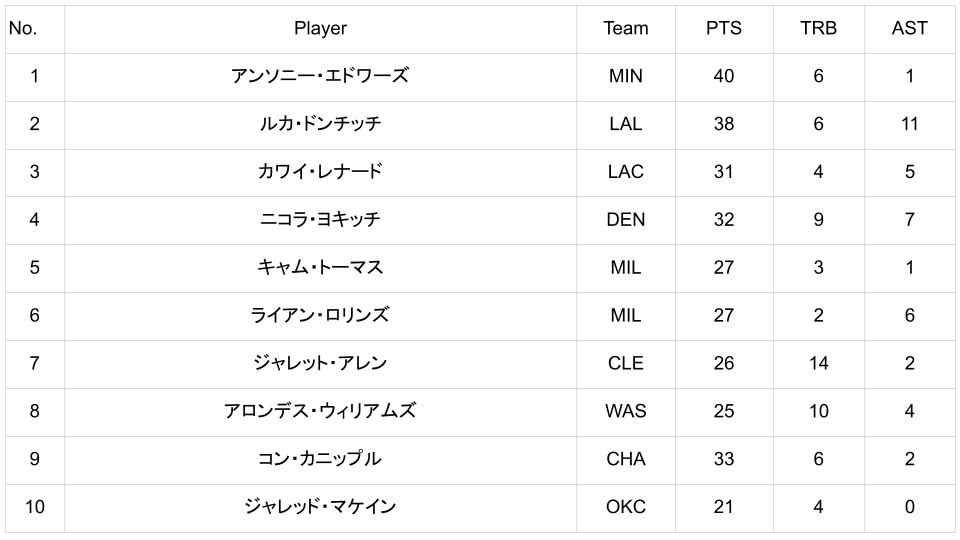Click the ジャレッド・マケイン player cell
Screen dimensions: 960x540
tap(320, 507)
